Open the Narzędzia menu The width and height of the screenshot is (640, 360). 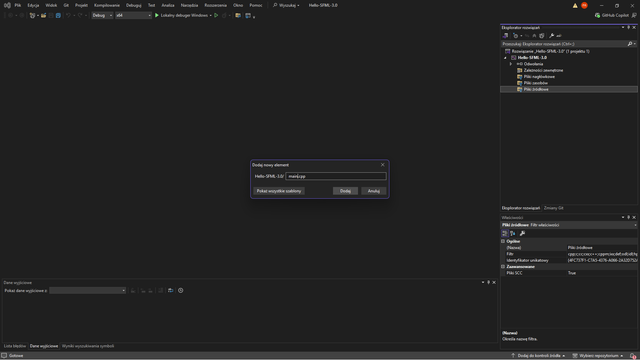[189, 5]
